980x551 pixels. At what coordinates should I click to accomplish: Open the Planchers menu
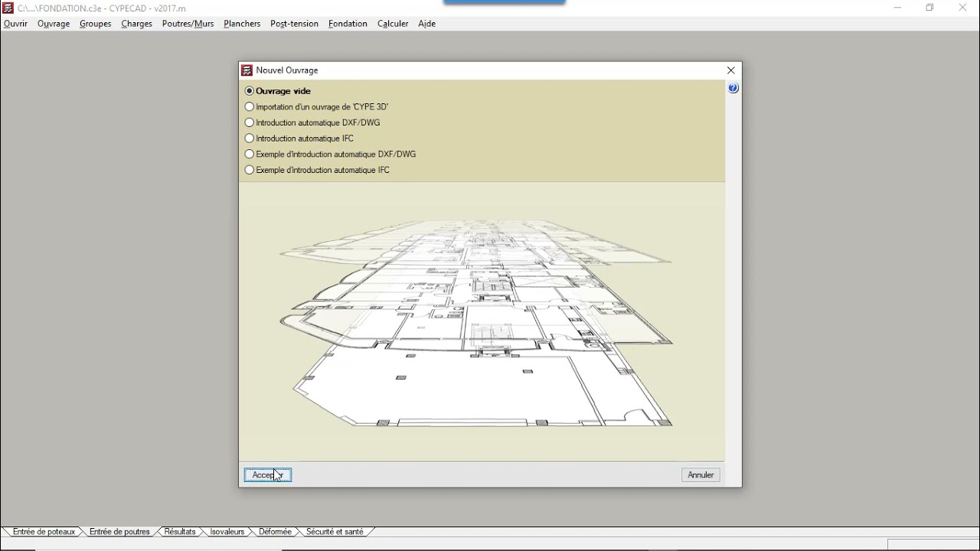click(x=243, y=24)
